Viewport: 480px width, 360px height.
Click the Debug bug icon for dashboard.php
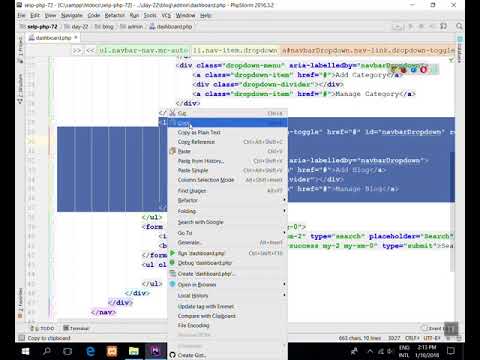[172, 263]
